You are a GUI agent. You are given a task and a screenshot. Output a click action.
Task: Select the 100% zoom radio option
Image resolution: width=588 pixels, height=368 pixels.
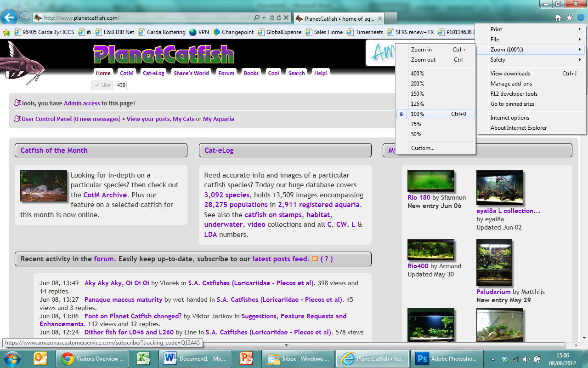435,114
